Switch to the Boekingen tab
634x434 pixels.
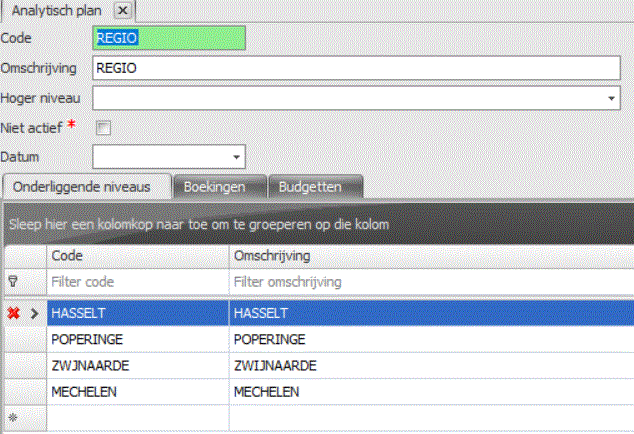point(219,186)
